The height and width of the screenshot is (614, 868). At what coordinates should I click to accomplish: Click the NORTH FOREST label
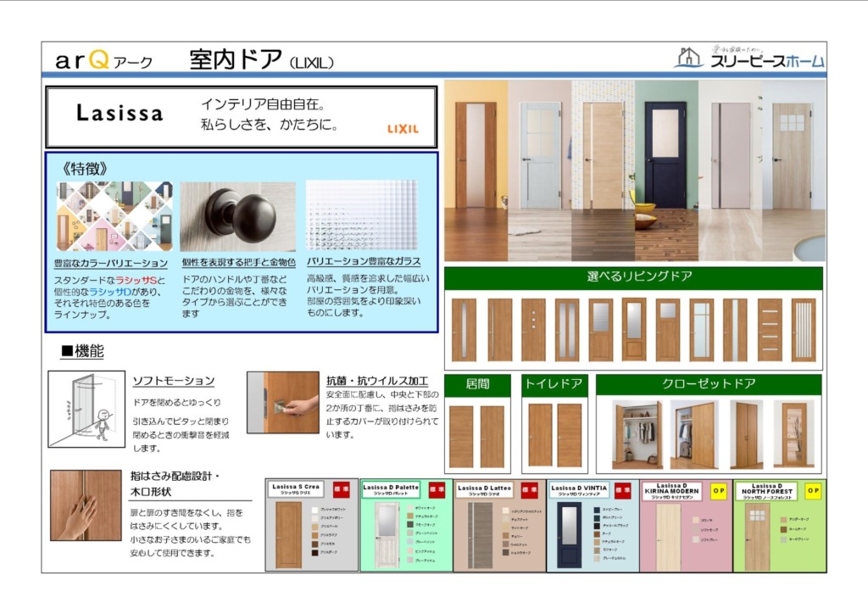click(766, 490)
